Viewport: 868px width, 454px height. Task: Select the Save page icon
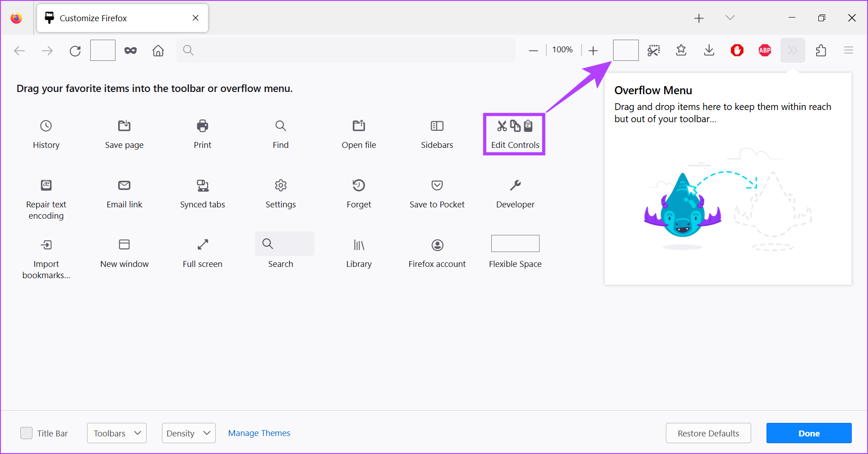(x=124, y=126)
